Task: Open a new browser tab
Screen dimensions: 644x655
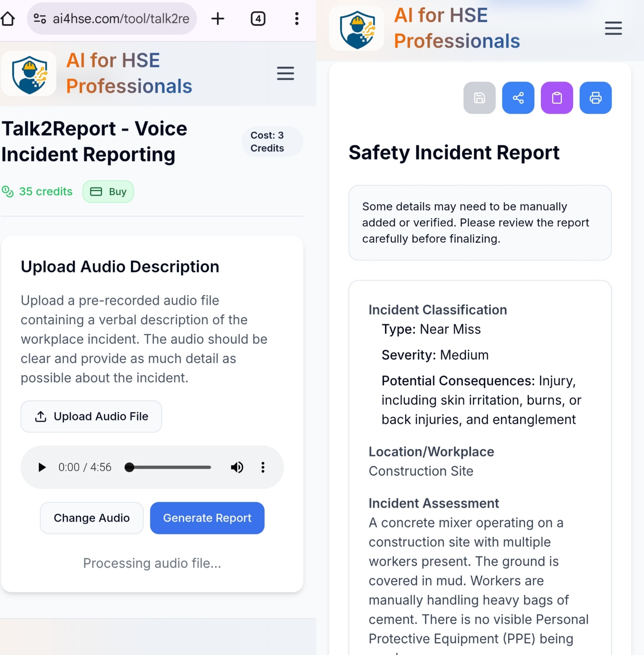Action: pos(218,19)
